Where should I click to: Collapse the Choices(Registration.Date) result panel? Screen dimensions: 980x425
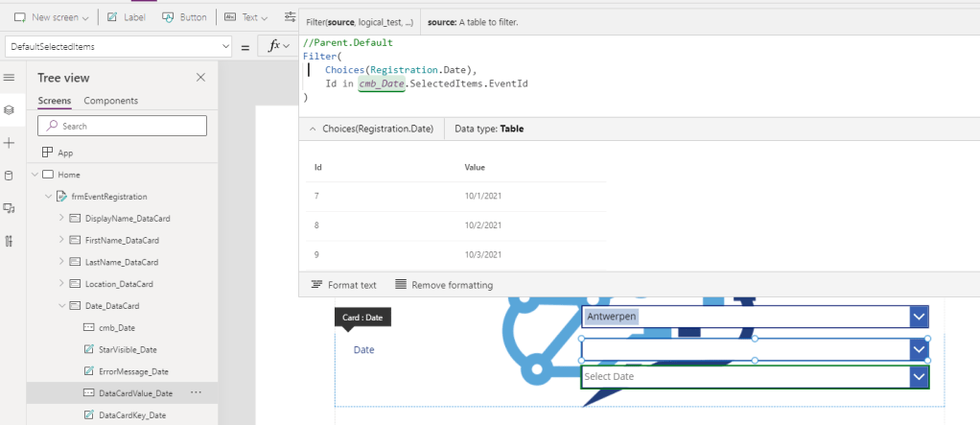[x=312, y=129]
